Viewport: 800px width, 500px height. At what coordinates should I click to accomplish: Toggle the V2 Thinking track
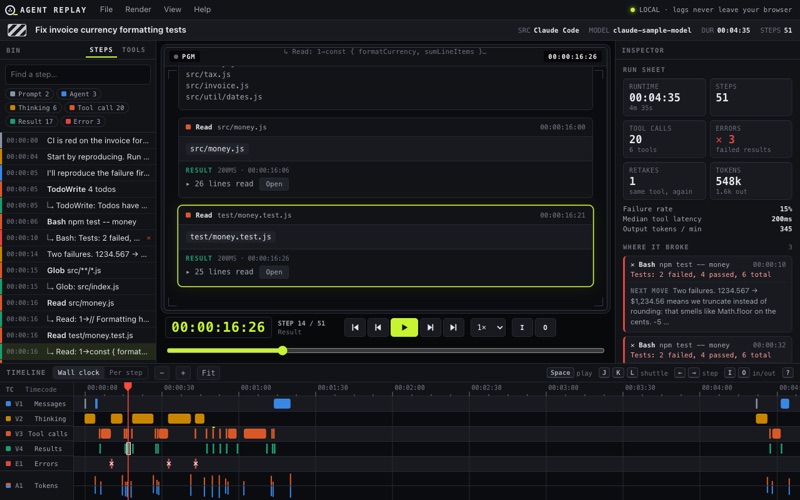[x=36, y=418]
